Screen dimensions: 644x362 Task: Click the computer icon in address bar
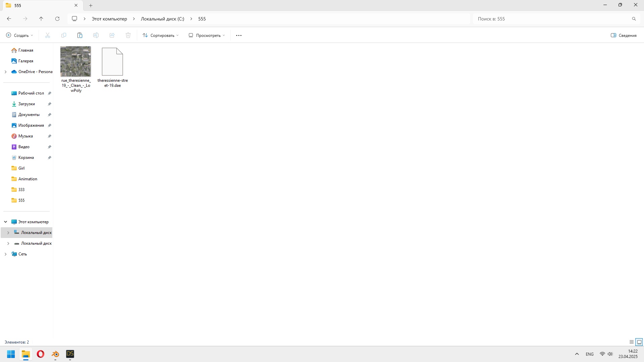coord(74,19)
